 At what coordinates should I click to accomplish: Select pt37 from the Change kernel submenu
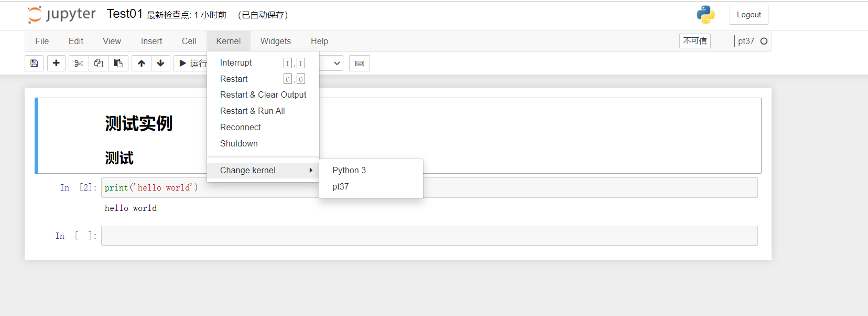tap(341, 186)
